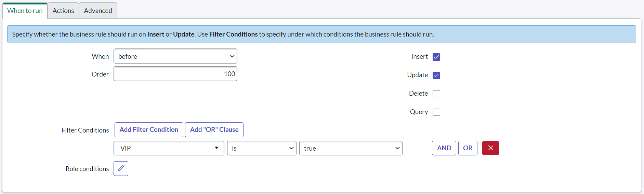Open the When dropdown set to before

click(175, 56)
